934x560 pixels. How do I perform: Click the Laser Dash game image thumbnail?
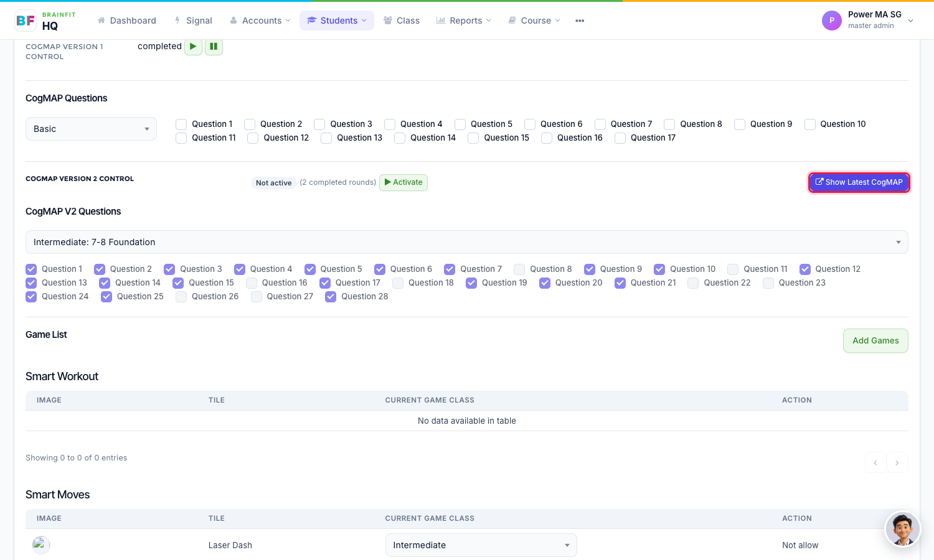(x=41, y=545)
